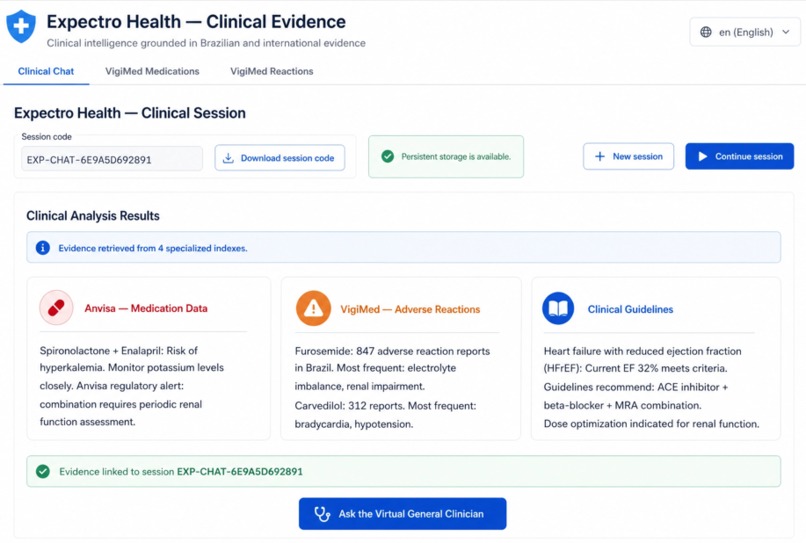
Task: Click the VigiMed — Adverse Reactions heading
Action: click(410, 309)
